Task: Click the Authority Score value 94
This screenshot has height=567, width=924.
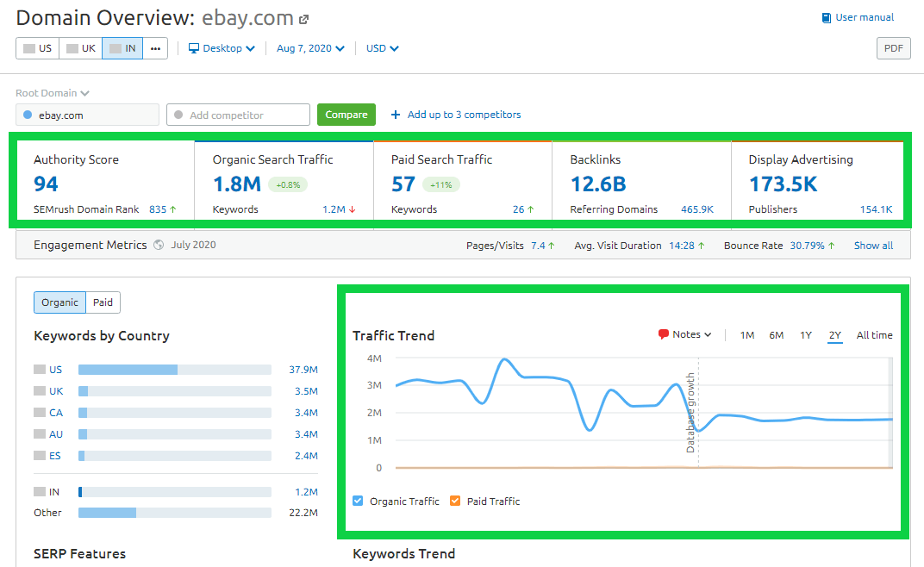Action: pyautogui.click(x=46, y=184)
